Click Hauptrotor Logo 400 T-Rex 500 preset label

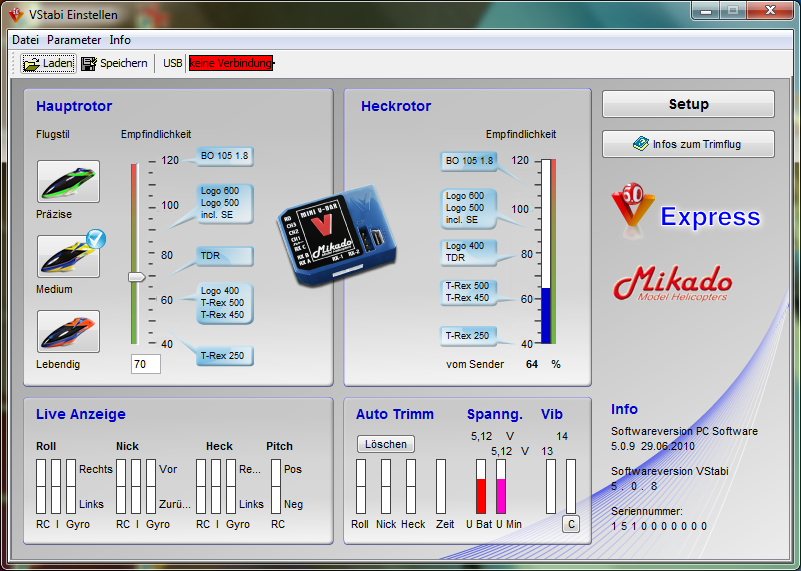225,303
